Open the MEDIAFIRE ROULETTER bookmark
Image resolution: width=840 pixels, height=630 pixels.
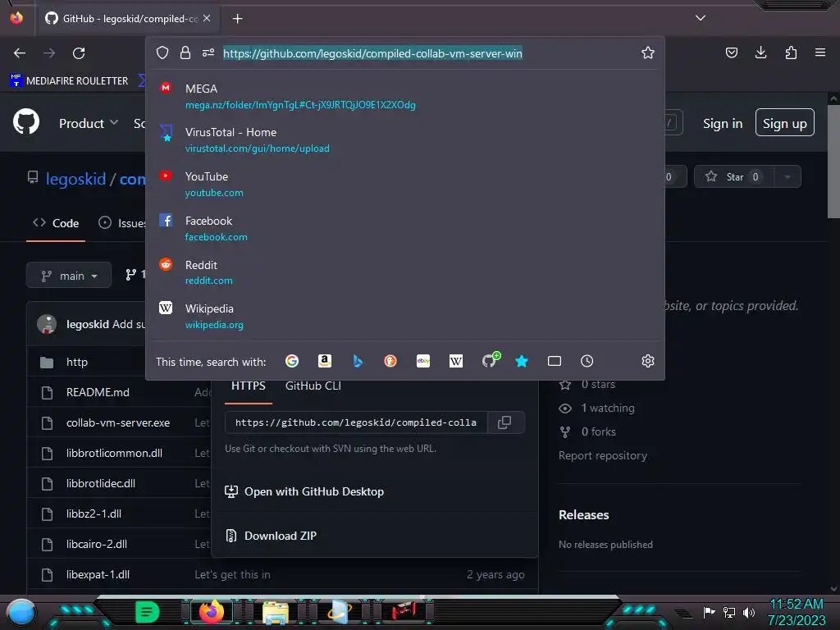[x=69, y=80]
